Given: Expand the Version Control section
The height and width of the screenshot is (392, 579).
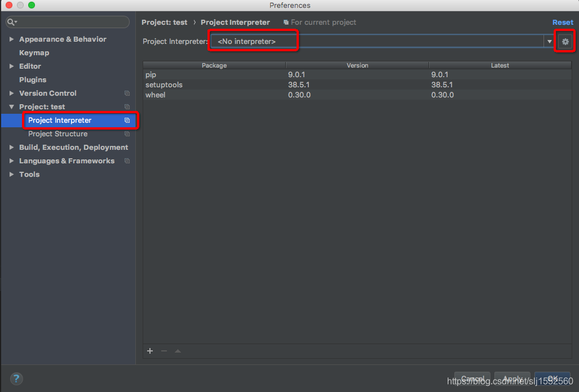Looking at the screenshot, I should 11,93.
